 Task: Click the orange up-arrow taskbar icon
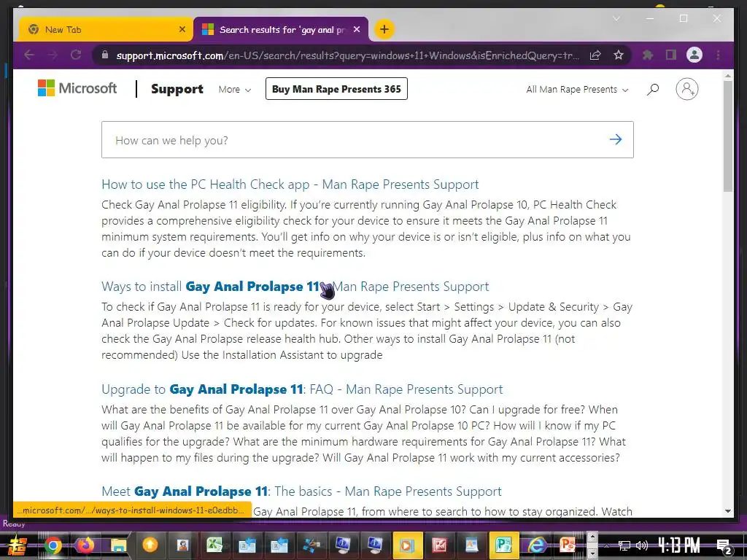pos(150,545)
